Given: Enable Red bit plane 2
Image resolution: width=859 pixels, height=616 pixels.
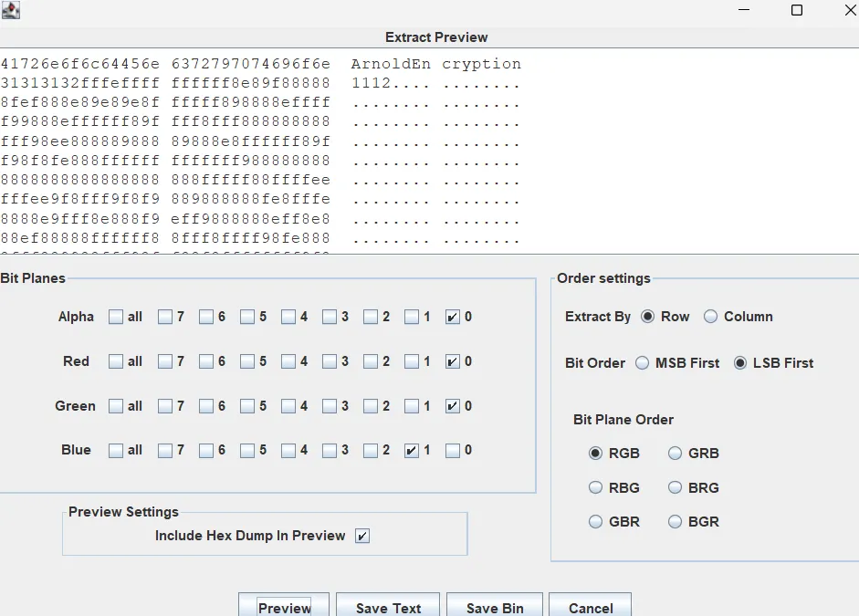Looking at the screenshot, I should [371, 361].
